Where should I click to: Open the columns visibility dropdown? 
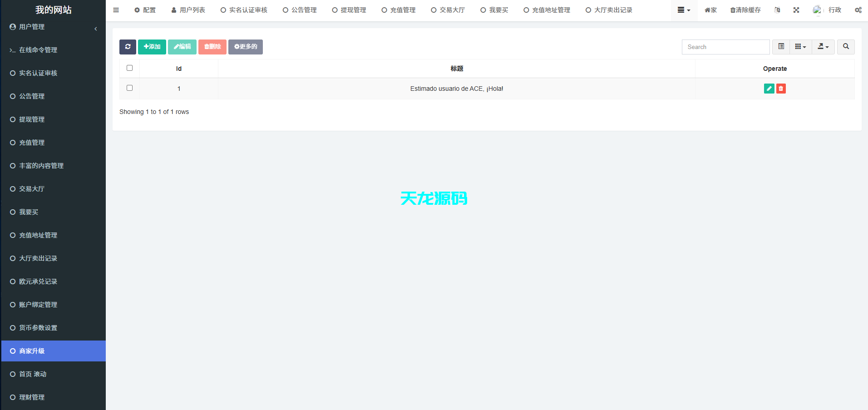(x=800, y=47)
